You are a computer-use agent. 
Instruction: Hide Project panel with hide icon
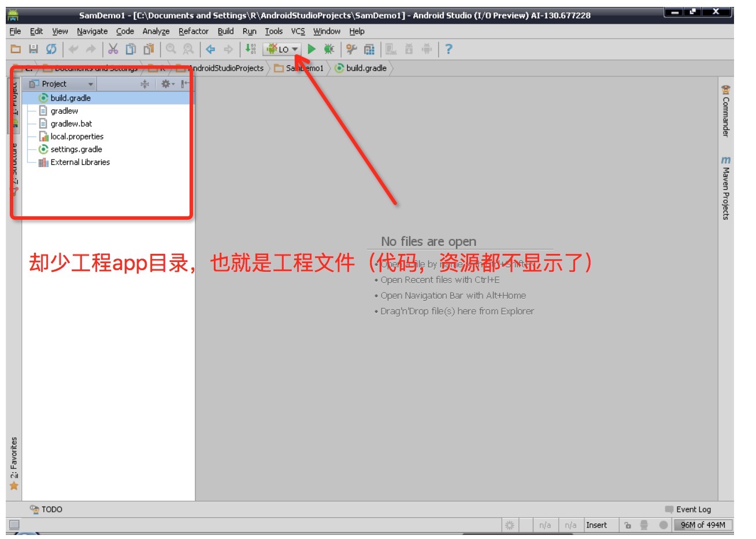184,84
